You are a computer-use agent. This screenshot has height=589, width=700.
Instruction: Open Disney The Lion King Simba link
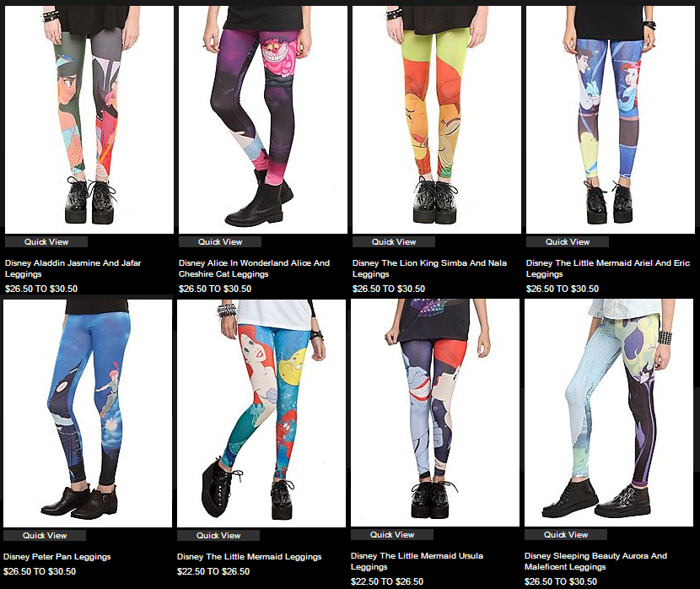click(x=429, y=268)
